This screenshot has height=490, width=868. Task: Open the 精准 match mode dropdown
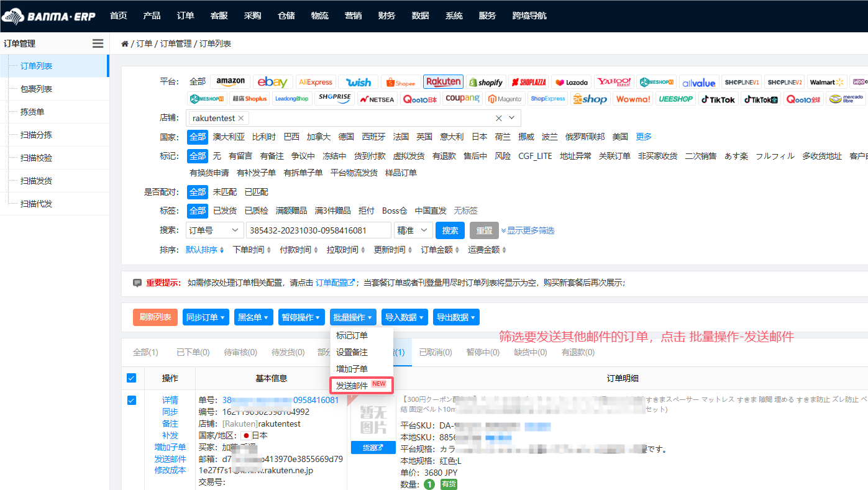click(x=413, y=230)
